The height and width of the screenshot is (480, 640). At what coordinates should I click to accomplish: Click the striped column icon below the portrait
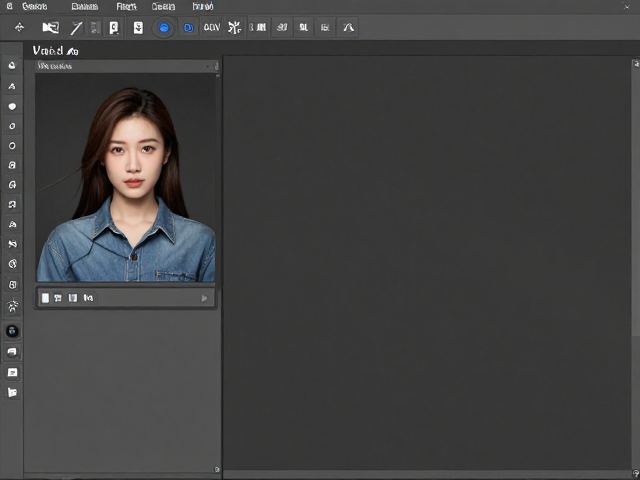click(x=73, y=298)
